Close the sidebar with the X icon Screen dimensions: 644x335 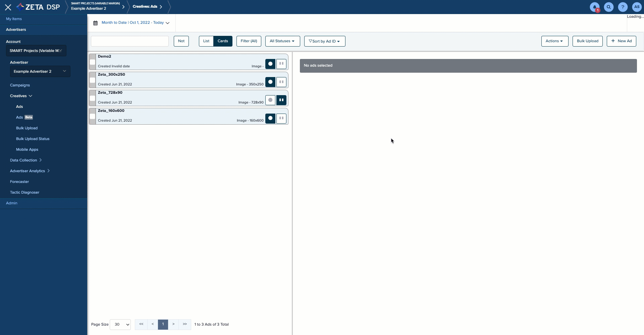click(8, 7)
